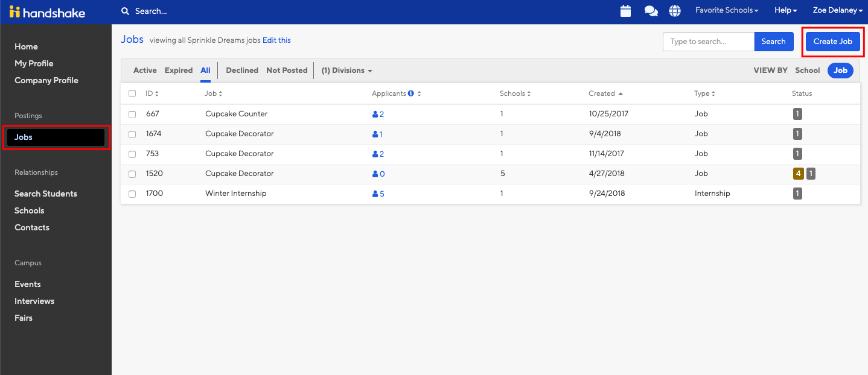The image size is (868, 375).
Task: Open messages chat bubble icon
Action: [x=651, y=11]
